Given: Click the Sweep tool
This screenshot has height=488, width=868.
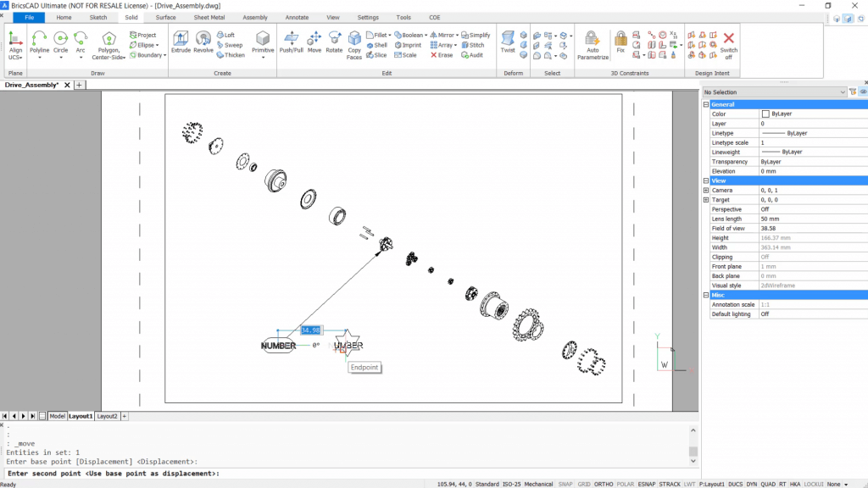Looking at the screenshot, I should point(230,45).
